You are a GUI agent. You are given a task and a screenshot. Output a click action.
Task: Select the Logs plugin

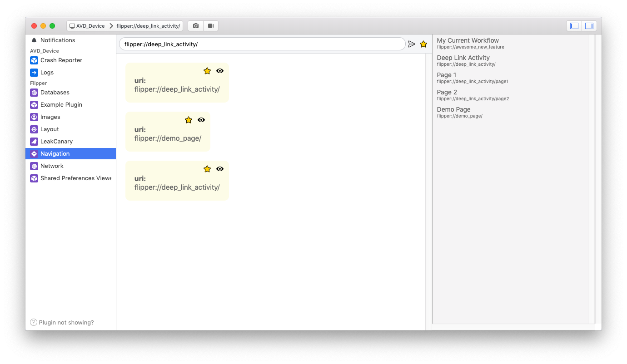pyautogui.click(x=47, y=72)
